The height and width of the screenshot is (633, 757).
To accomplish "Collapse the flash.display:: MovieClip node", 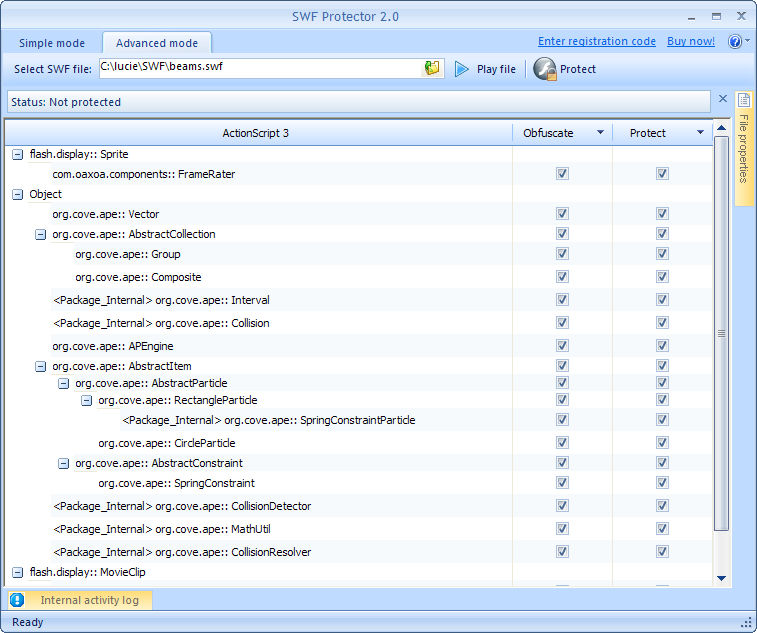I will (17, 573).
